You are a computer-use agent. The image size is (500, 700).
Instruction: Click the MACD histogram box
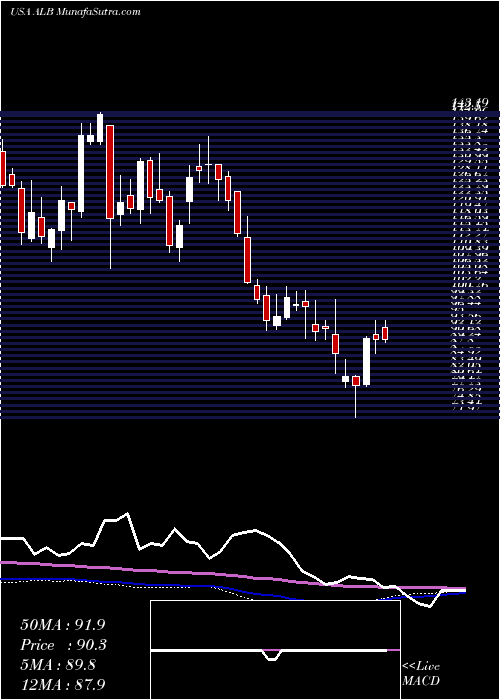[x=275, y=650]
